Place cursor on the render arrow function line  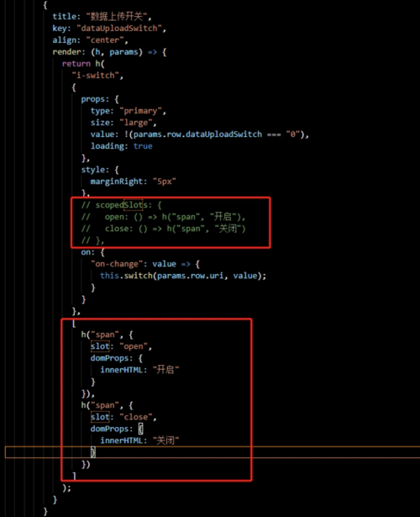(x=109, y=52)
